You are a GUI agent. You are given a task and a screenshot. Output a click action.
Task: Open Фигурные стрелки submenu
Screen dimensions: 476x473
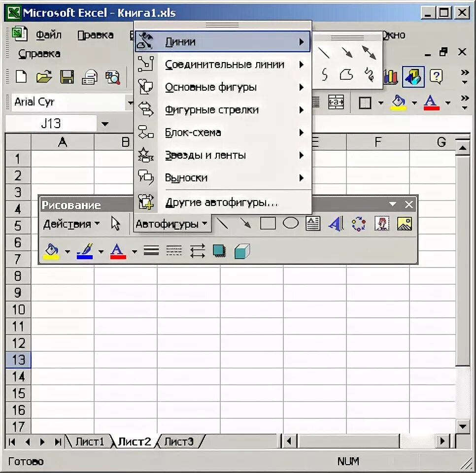point(223,109)
